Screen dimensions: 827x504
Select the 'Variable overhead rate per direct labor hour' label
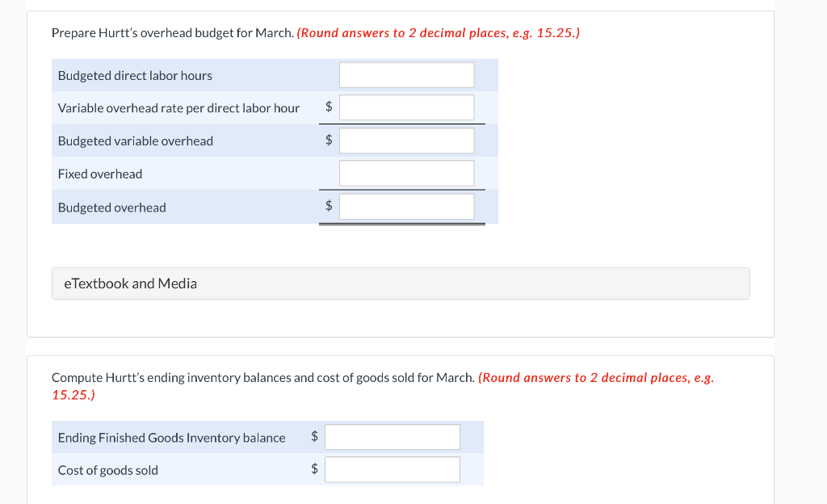pos(178,108)
